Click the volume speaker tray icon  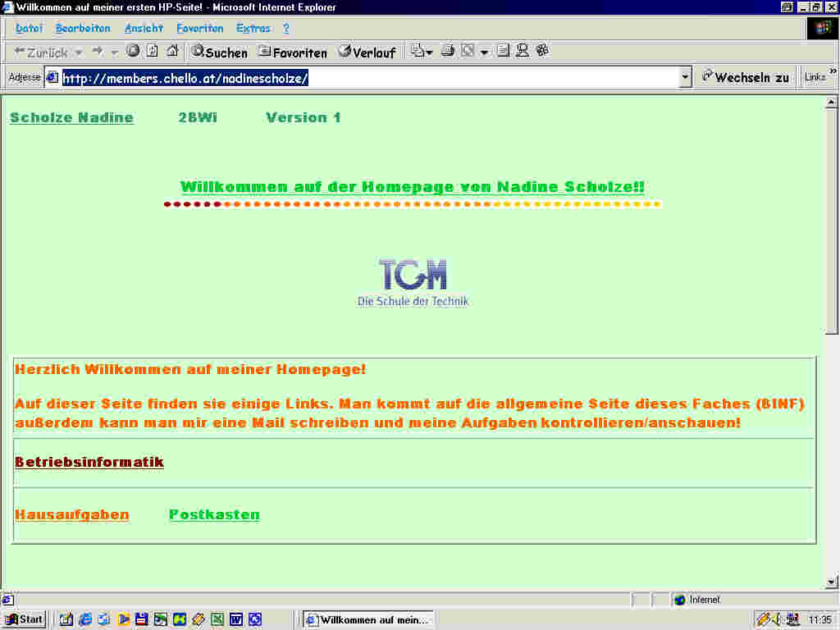[778, 620]
